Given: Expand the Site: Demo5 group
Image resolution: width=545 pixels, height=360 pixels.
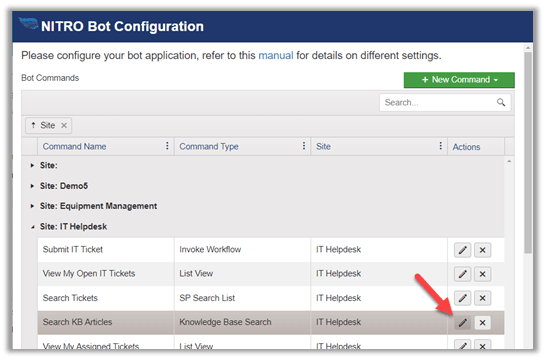Looking at the screenshot, I should click(x=32, y=186).
